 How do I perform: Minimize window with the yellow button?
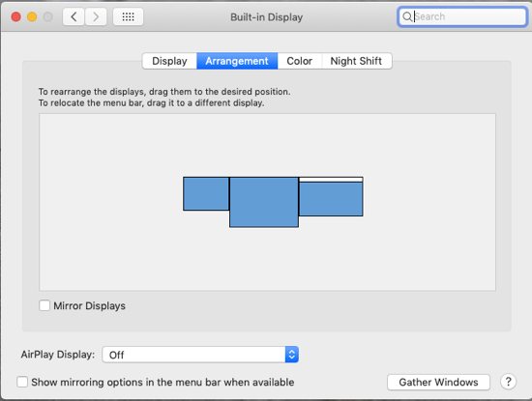click(x=32, y=16)
